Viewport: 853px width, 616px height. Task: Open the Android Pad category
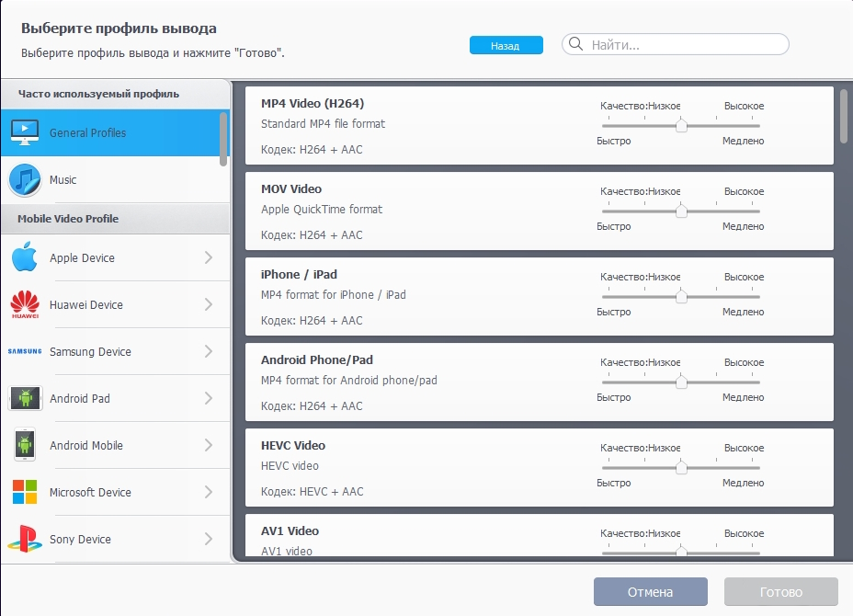pos(115,398)
